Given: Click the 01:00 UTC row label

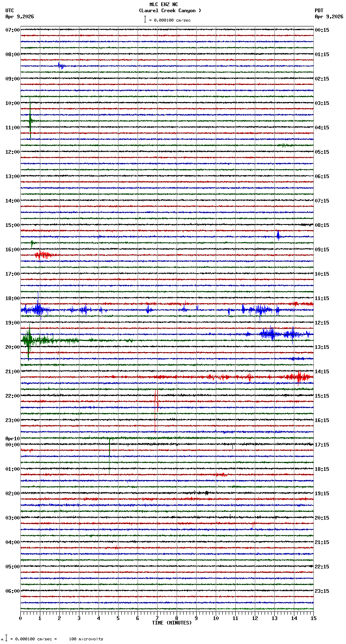Looking at the screenshot, I should 13,469.
